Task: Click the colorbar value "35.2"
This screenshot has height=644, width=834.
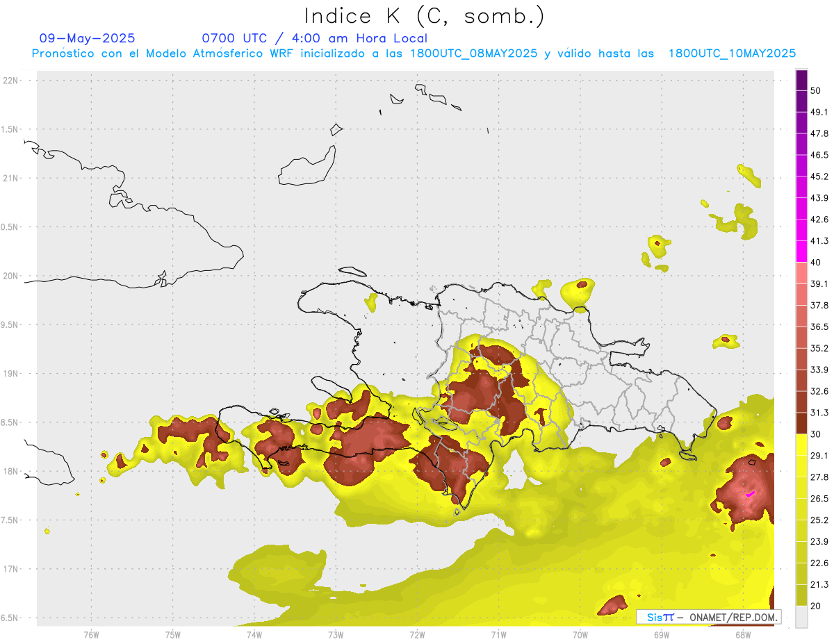Action: click(819, 348)
